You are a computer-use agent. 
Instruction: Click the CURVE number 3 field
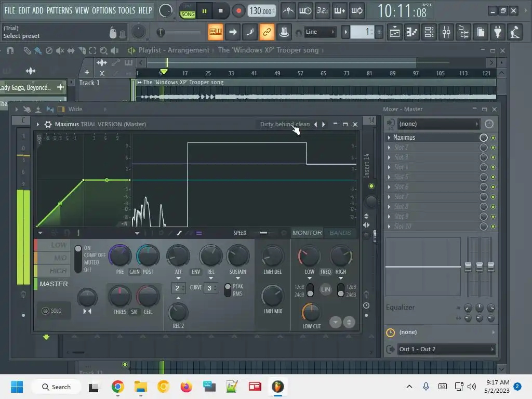(211, 288)
